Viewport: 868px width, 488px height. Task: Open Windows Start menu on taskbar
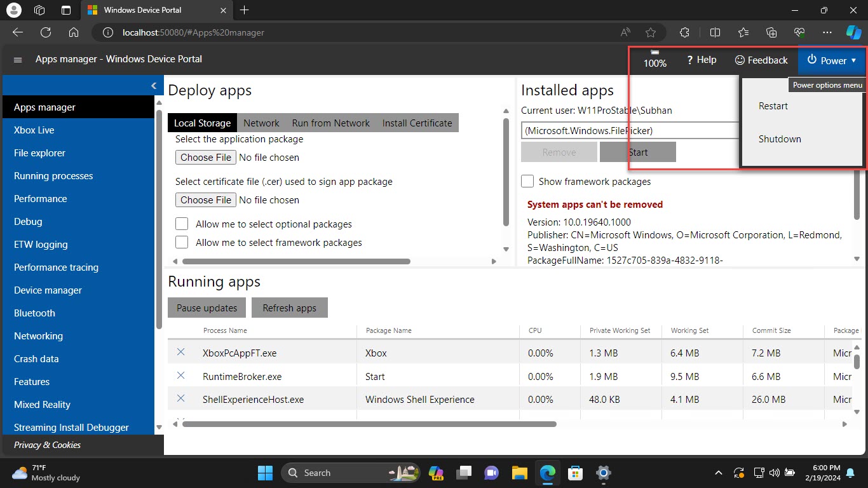tap(265, 473)
